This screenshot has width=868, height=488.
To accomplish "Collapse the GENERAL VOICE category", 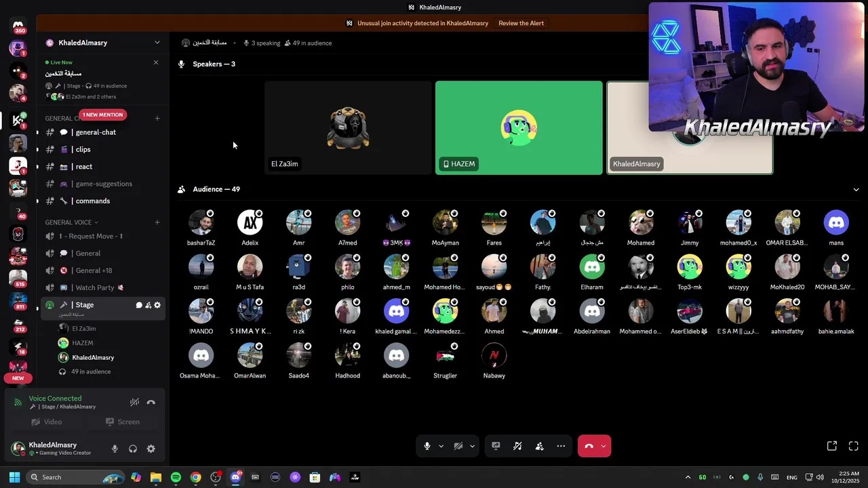I will [x=71, y=222].
